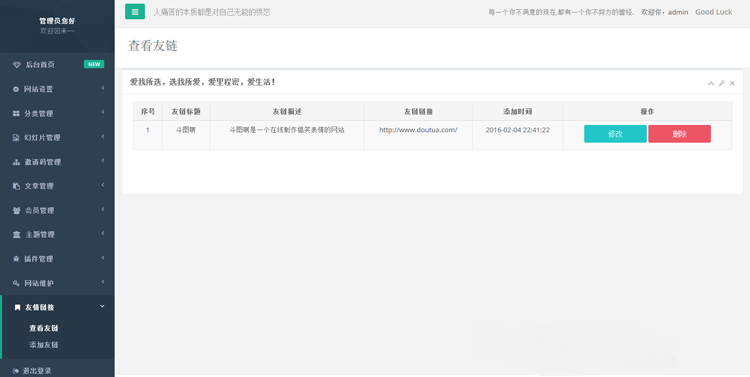
Task: Click the 退出登录 logout link
Action: tap(37, 371)
